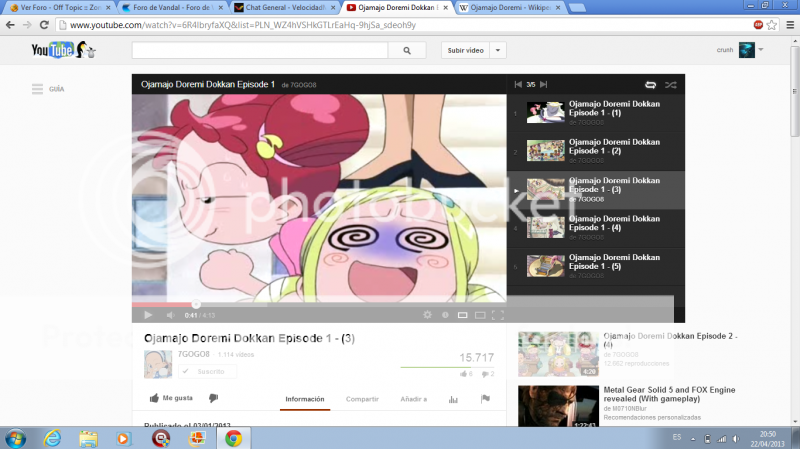Open Metal Gear Solid 5 suggested video
This screenshot has width=800, height=449.
point(669,394)
